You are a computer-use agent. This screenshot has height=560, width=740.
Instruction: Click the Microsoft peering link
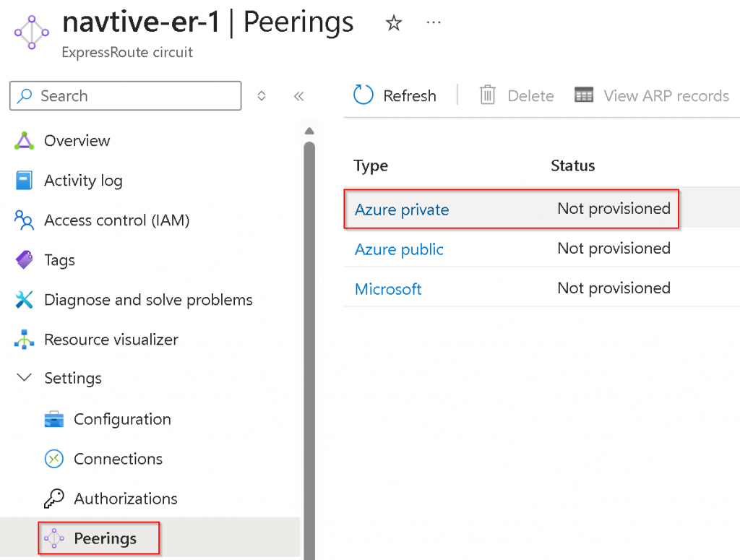[x=388, y=289]
